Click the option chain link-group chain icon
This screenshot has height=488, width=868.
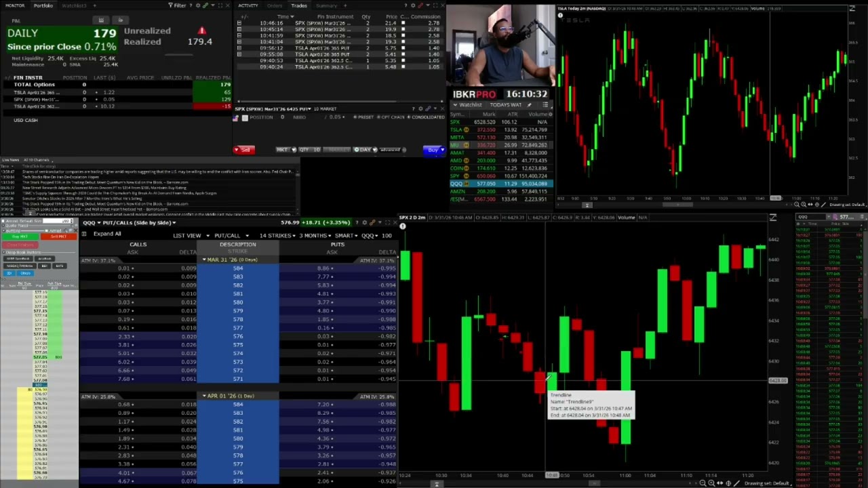pos(372,222)
